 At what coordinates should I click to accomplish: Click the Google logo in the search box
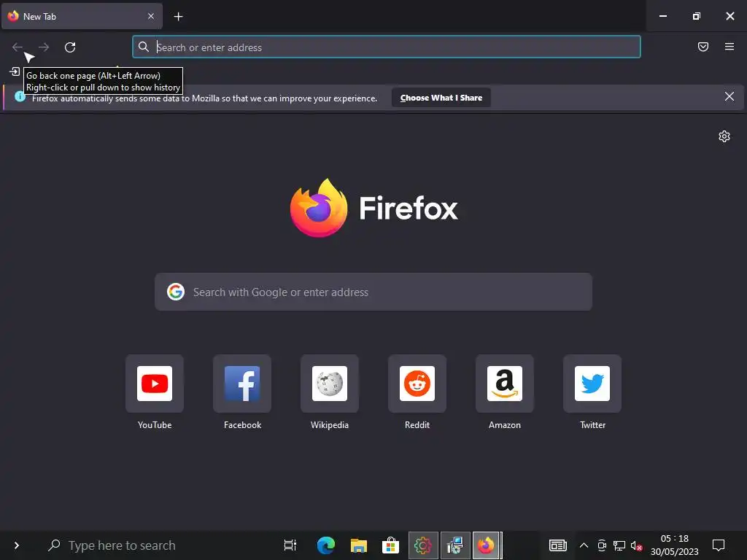point(176,292)
